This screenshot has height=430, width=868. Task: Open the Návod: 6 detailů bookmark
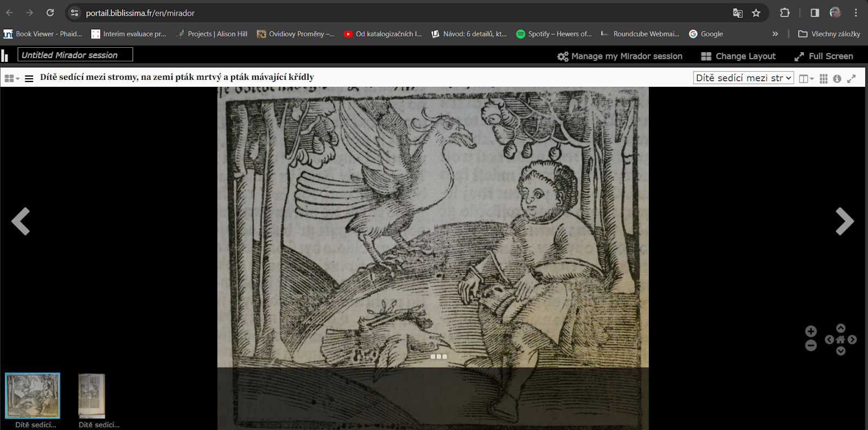click(x=469, y=34)
